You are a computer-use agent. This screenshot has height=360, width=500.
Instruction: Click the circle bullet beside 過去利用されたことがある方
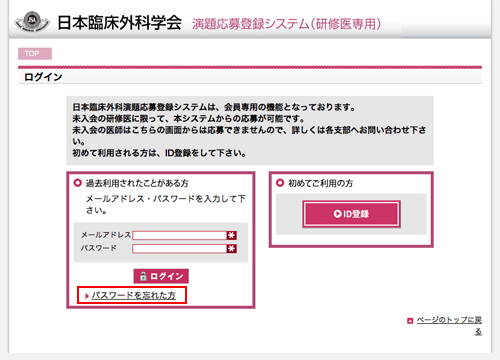(x=77, y=183)
